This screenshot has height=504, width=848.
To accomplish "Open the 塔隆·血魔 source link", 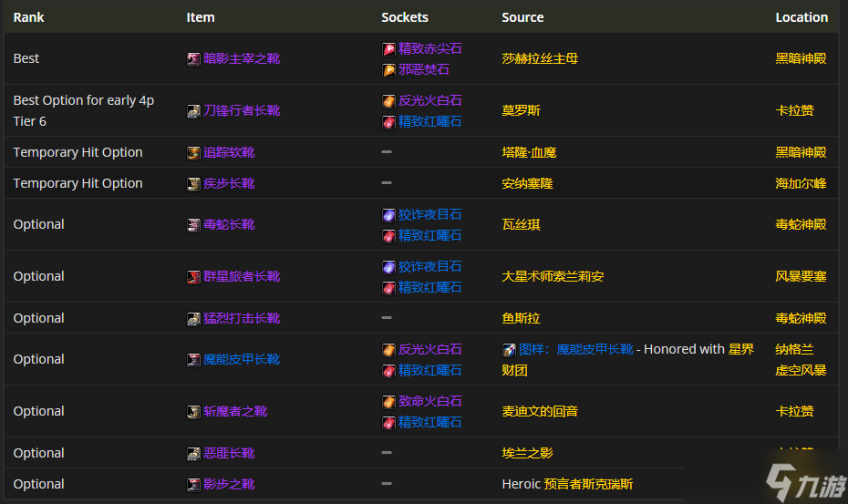I will pos(529,152).
